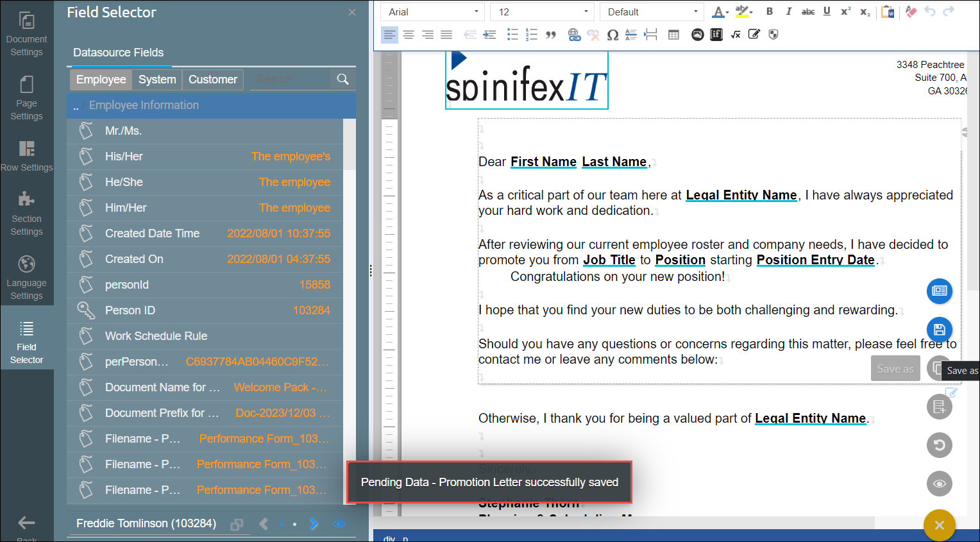Open the font color picker
This screenshot has height=542, width=980.
718,12
